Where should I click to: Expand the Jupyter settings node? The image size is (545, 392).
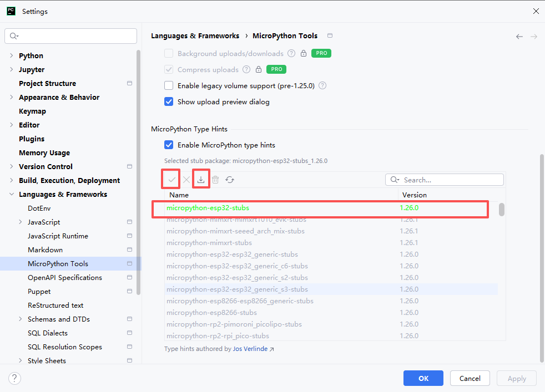tap(12, 69)
